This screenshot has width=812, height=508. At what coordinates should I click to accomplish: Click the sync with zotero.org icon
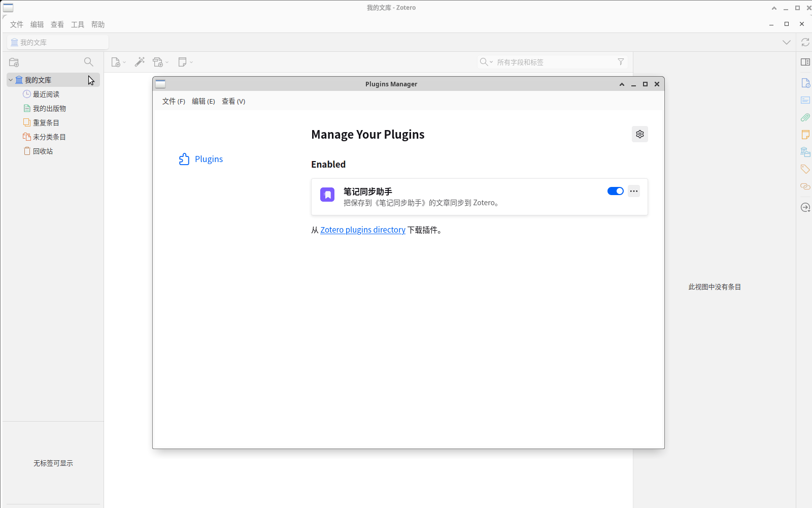[805, 42]
